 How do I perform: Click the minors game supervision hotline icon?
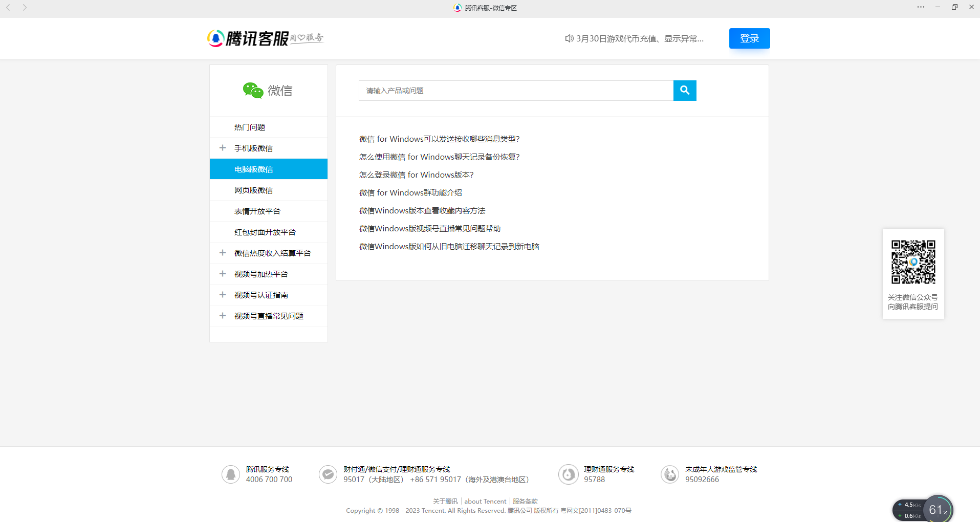(670, 474)
